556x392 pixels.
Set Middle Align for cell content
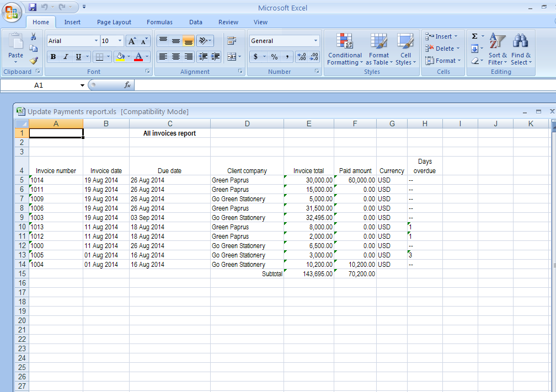click(x=176, y=41)
